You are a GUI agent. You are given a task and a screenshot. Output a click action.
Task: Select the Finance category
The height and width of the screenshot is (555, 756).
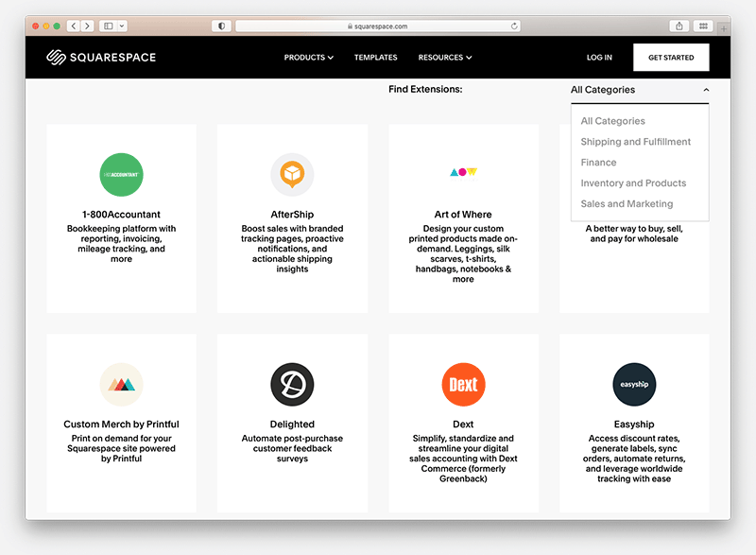(x=598, y=163)
